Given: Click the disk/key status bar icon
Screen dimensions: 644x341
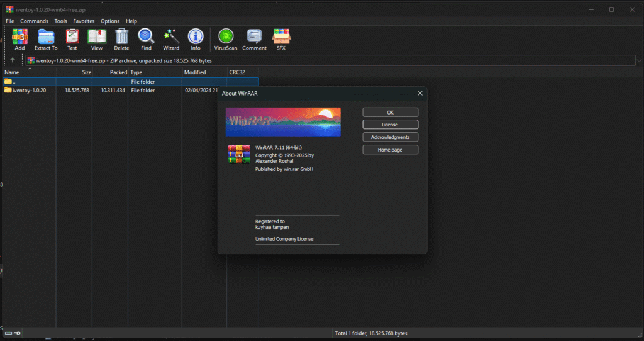Looking at the screenshot, I should pyautogui.click(x=13, y=333).
